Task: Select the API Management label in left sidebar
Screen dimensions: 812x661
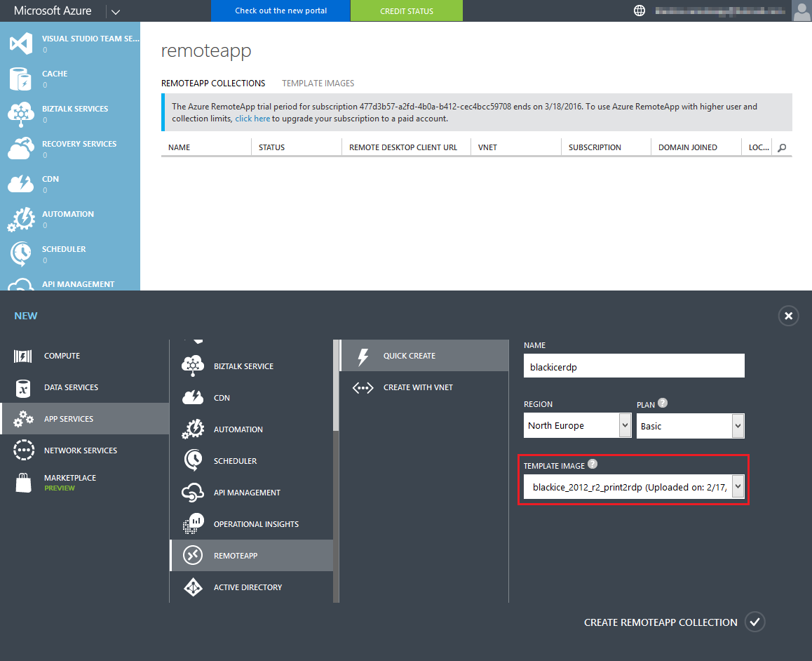Action: 79,284
